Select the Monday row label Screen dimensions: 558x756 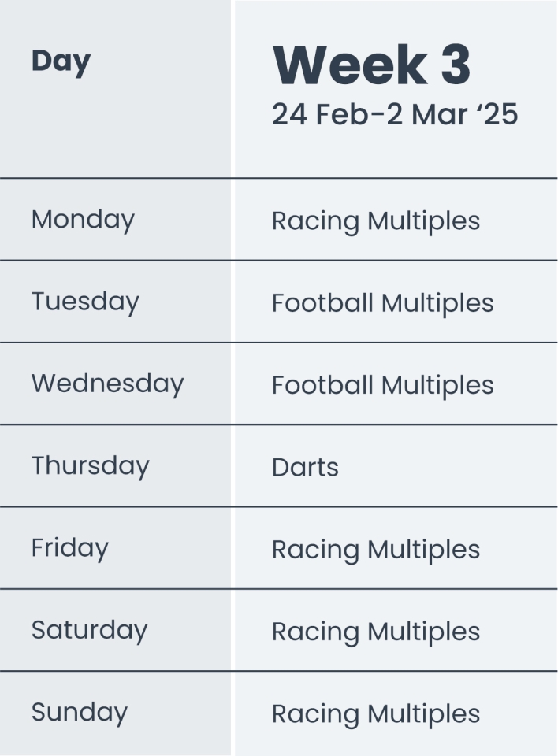83,219
